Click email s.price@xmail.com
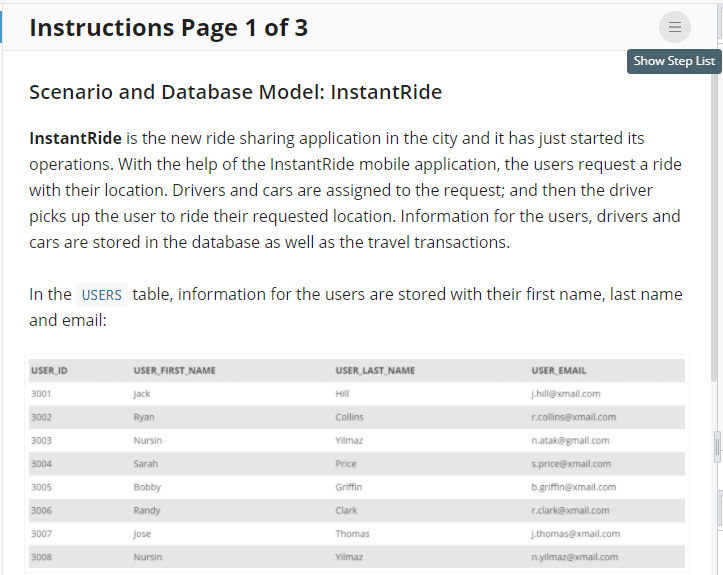The height and width of the screenshot is (575, 723). click(571, 464)
